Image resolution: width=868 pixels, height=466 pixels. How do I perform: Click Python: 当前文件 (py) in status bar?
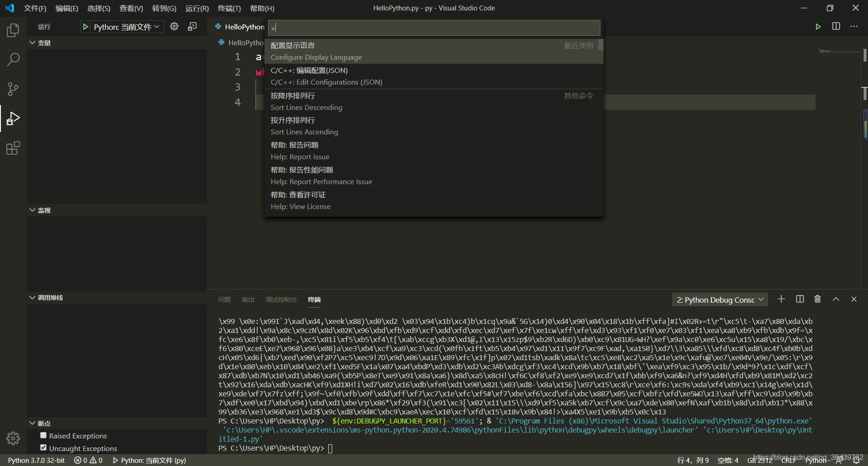point(149,460)
